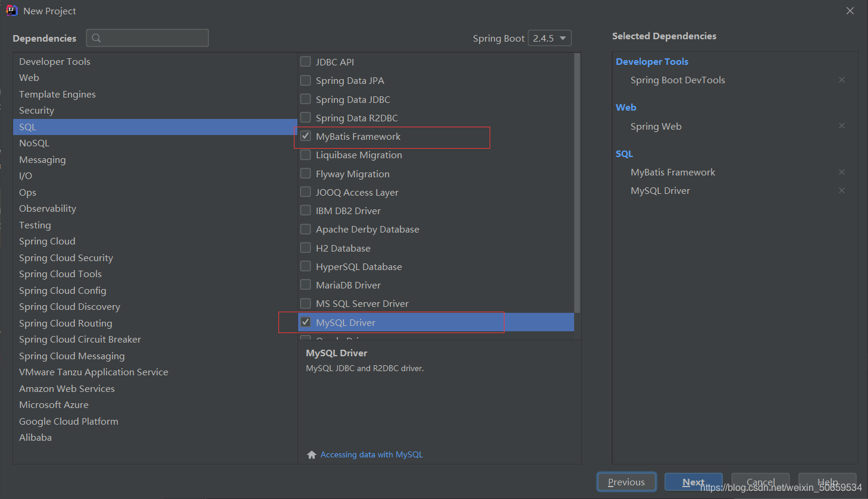Viewport: 868px width, 499px height.
Task: Open Accessing data with MySQL guide
Action: click(372, 454)
